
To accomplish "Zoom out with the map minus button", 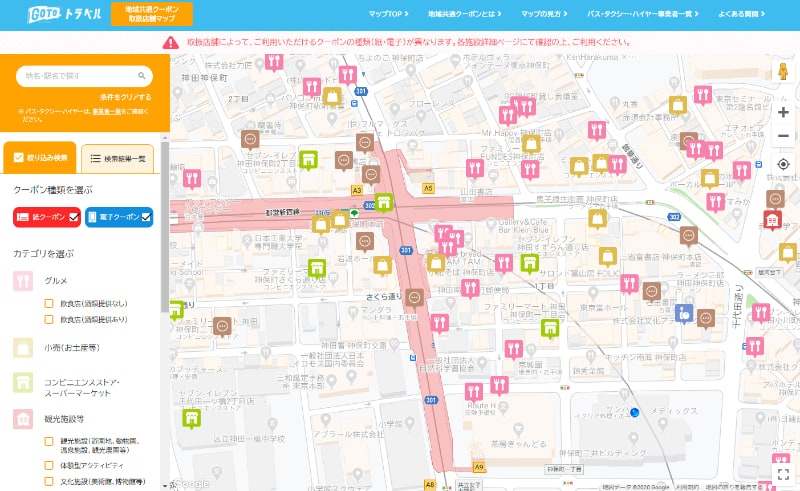I will [x=783, y=136].
